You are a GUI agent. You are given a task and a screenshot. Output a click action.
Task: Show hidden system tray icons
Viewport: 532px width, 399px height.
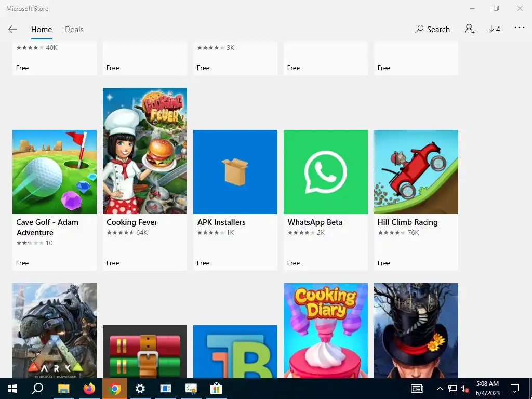click(440, 389)
